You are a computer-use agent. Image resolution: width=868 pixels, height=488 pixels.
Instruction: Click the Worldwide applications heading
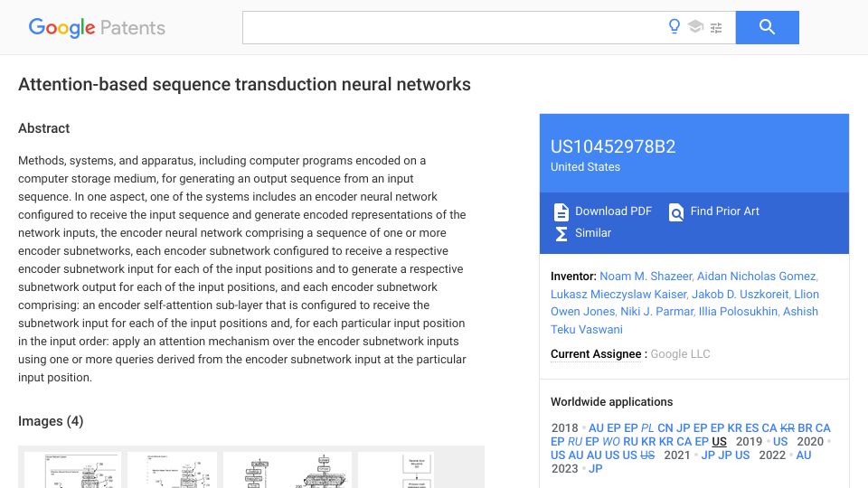612,402
